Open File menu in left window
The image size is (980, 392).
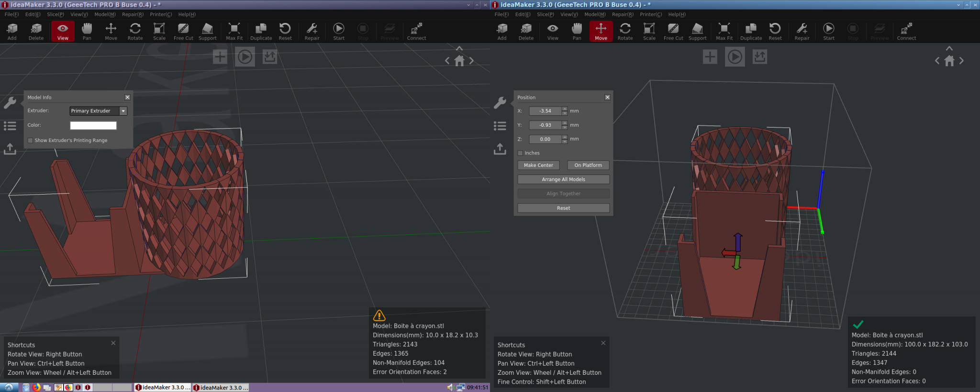[11, 14]
